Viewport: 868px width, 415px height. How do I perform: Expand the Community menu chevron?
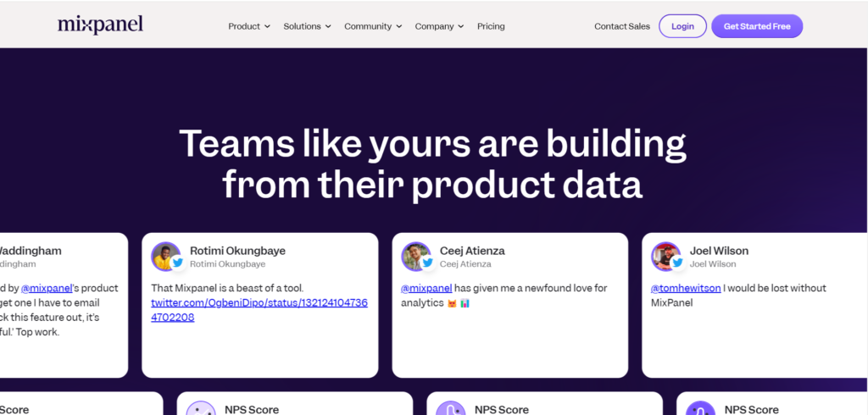398,26
